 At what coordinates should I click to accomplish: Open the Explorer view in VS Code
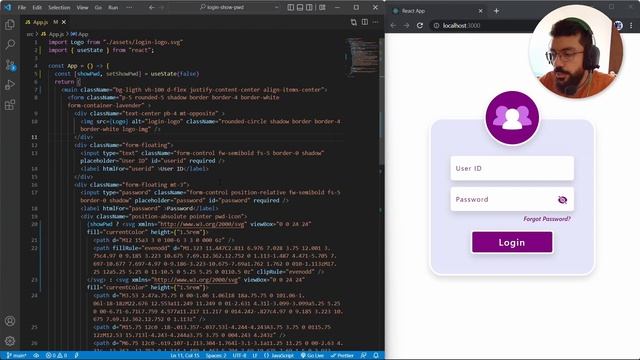pyautogui.click(x=10, y=24)
